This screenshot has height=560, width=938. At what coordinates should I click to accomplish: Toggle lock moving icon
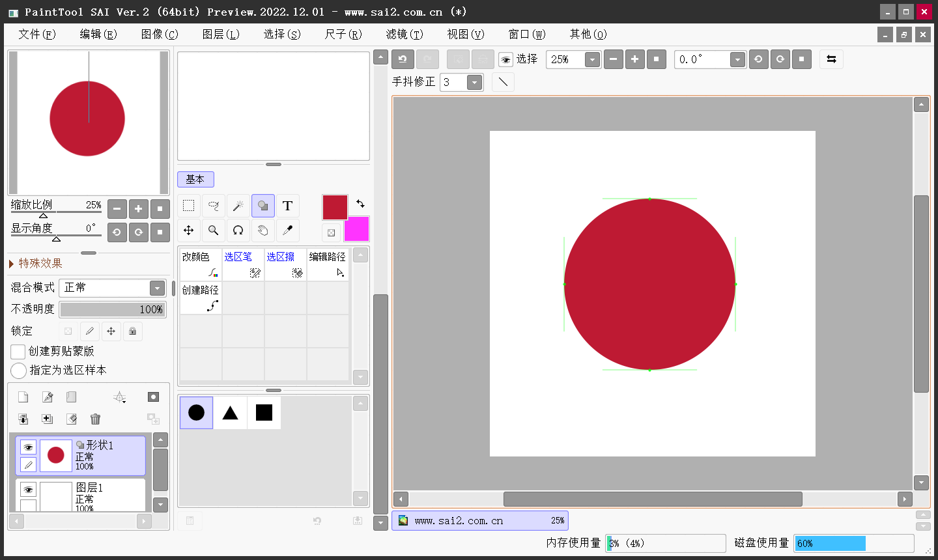(111, 331)
